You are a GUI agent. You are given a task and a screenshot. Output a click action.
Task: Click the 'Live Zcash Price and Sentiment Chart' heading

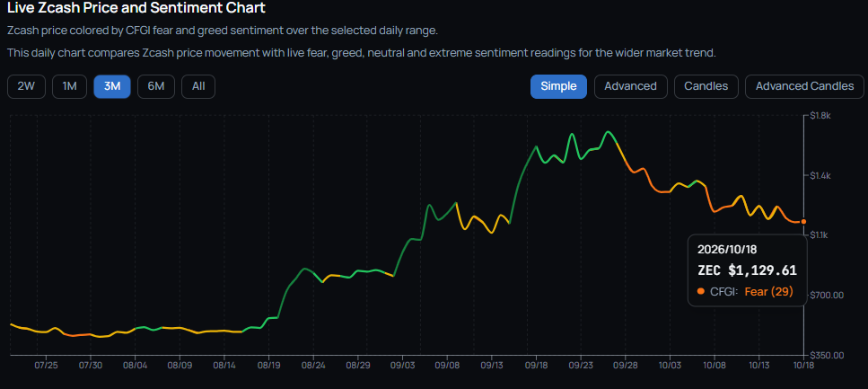tap(136, 8)
